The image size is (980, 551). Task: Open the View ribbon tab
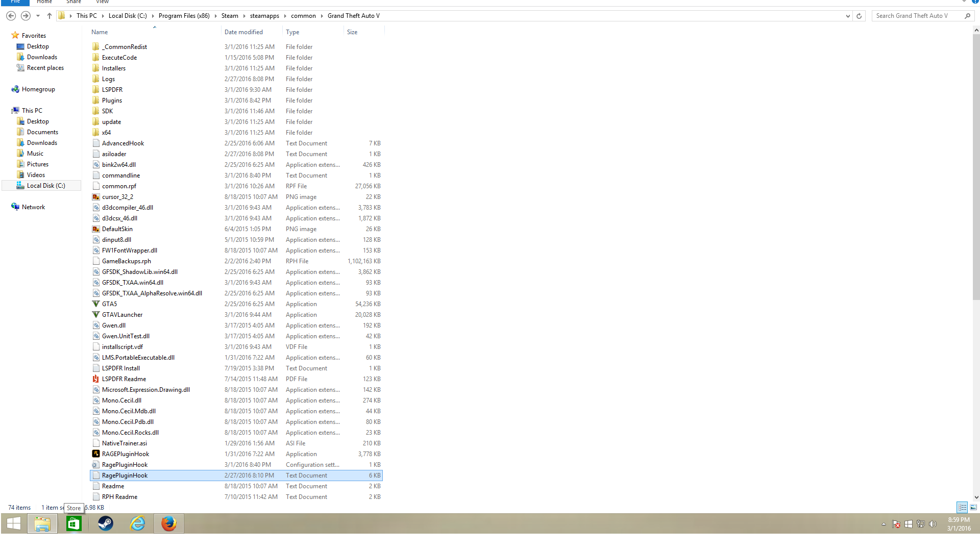point(102,2)
